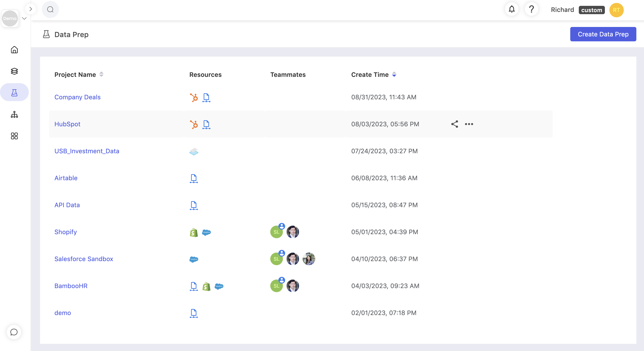Select the Data Prep flask sidebar item
The width and height of the screenshot is (644, 351).
(14, 93)
